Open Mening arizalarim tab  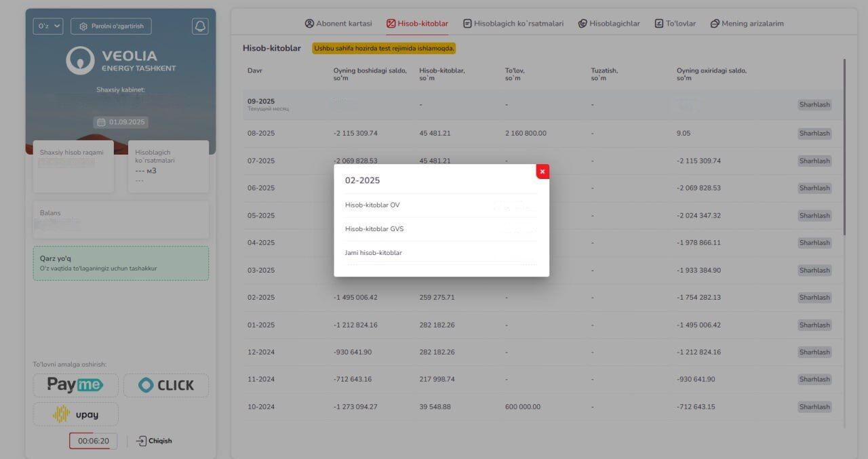[x=747, y=23]
